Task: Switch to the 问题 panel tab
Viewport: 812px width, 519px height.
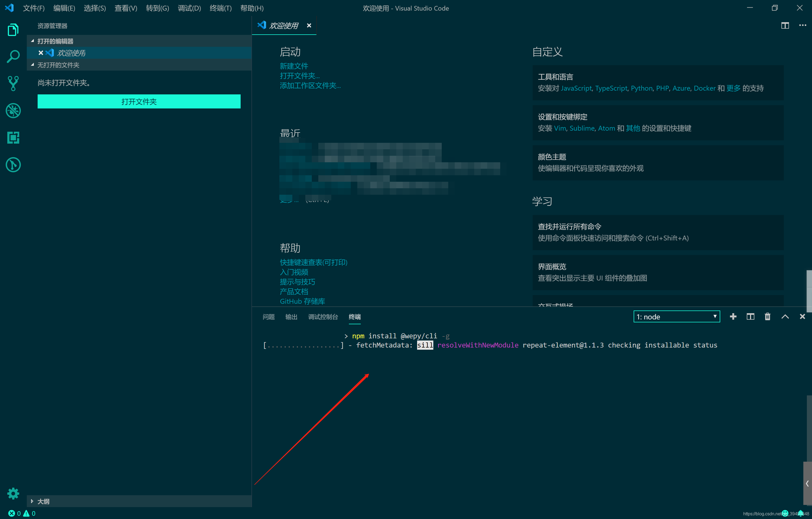Action: 269,317
